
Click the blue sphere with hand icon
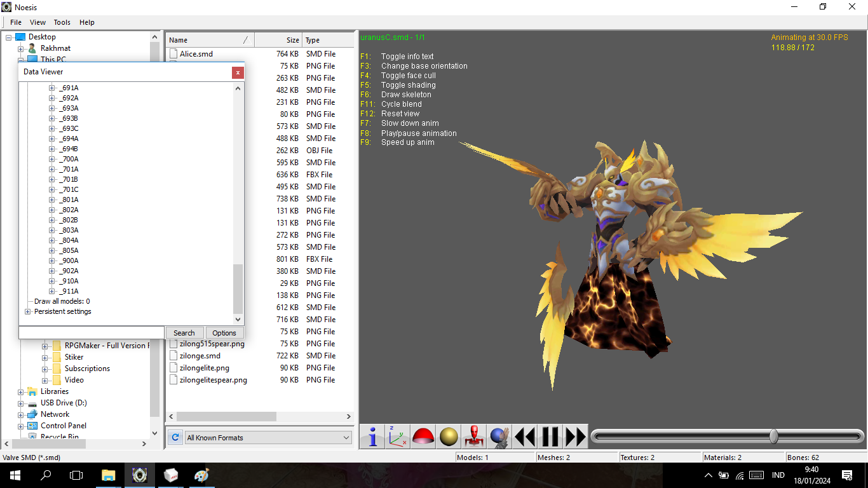point(499,437)
